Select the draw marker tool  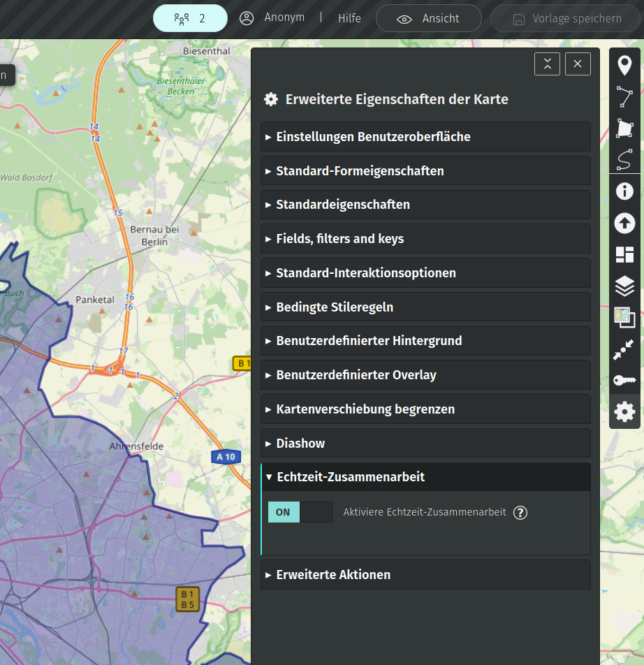(x=624, y=66)
